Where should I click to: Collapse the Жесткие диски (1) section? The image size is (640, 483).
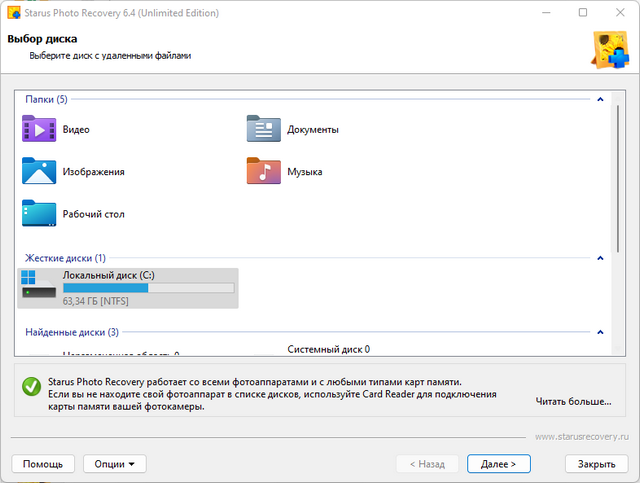(600, 258)
